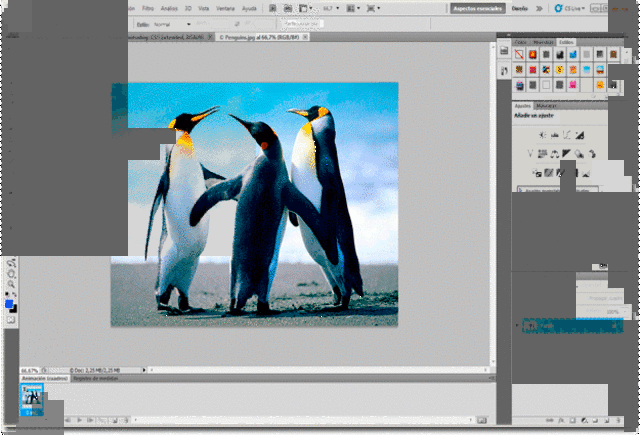Select the first animation frame thumbnail
This screenshot has width=640, height=435.
pos(32,400)
